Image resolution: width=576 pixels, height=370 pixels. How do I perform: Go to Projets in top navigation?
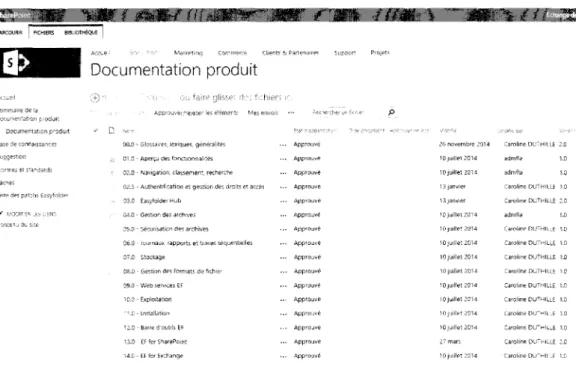coord(380,53)
